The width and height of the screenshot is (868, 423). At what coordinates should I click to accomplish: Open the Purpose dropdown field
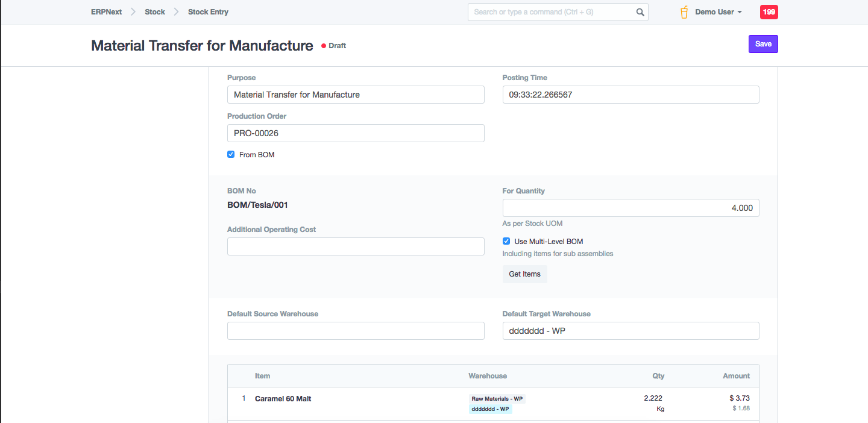point(356,95)
